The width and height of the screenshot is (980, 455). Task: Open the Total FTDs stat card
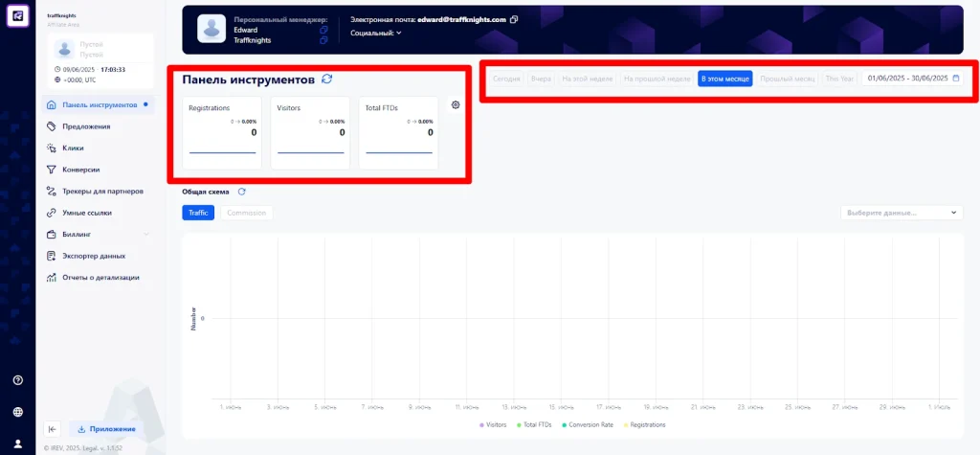coord(399,133)
